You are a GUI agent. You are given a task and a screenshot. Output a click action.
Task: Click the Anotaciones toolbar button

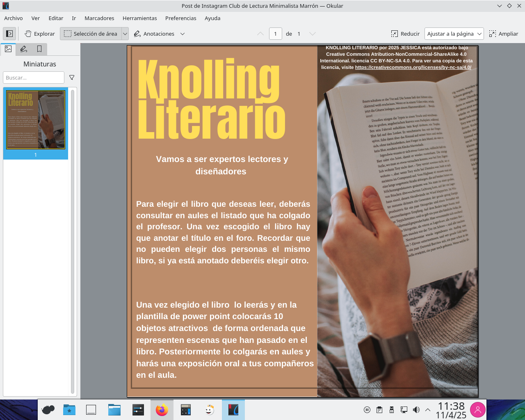click(154, 34)
